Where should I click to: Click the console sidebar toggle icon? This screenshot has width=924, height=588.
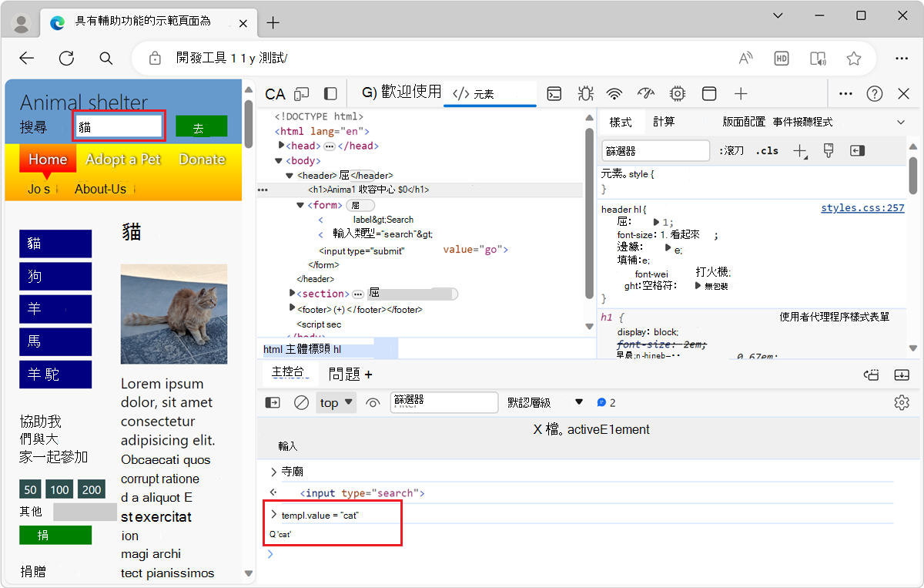coord(273,402)
